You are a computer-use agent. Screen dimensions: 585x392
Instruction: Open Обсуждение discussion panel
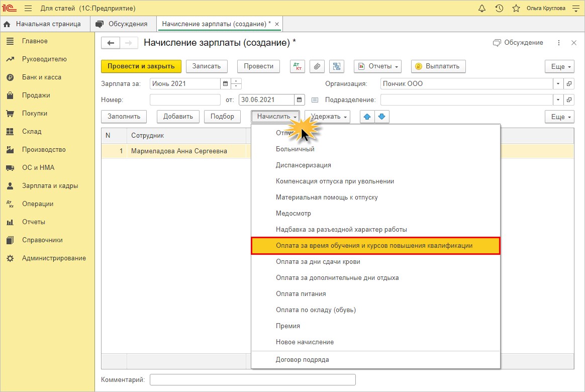coord(518,43)
